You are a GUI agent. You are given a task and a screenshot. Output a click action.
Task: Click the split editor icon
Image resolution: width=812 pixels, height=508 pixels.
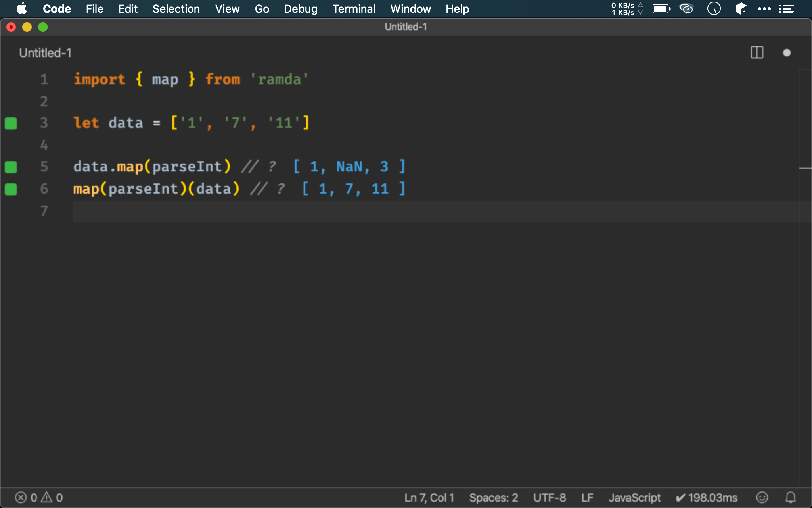pos(757,53)
